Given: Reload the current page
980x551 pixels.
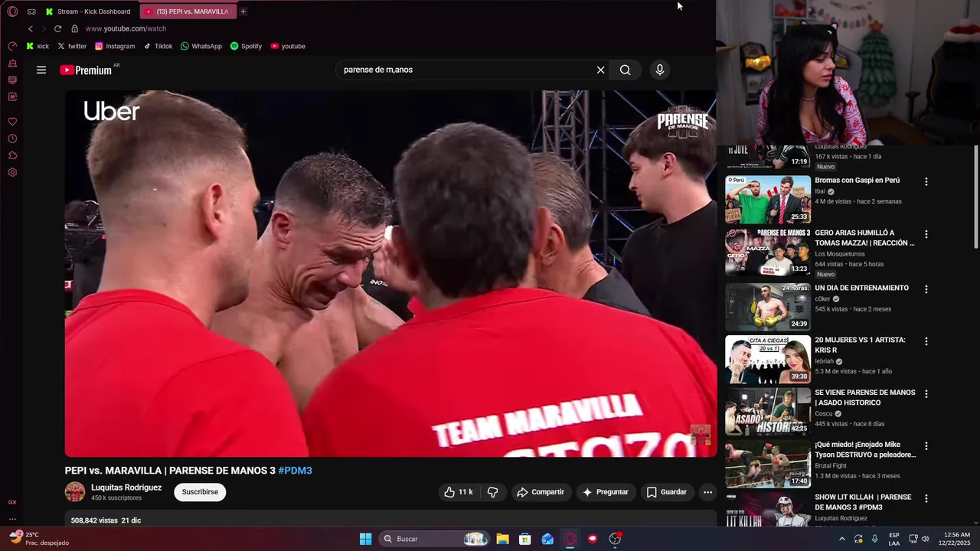Looking at the screenshot, I should [57, 28].
